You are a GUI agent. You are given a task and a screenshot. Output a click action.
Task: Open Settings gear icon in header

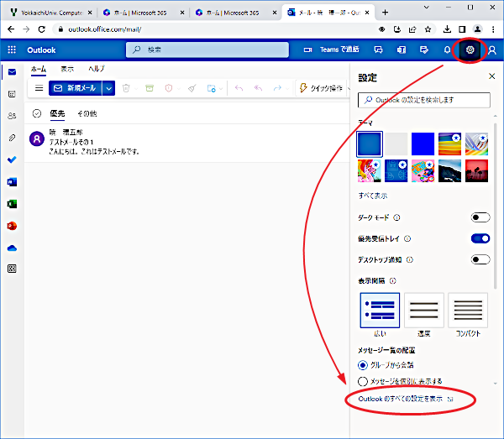470,50
